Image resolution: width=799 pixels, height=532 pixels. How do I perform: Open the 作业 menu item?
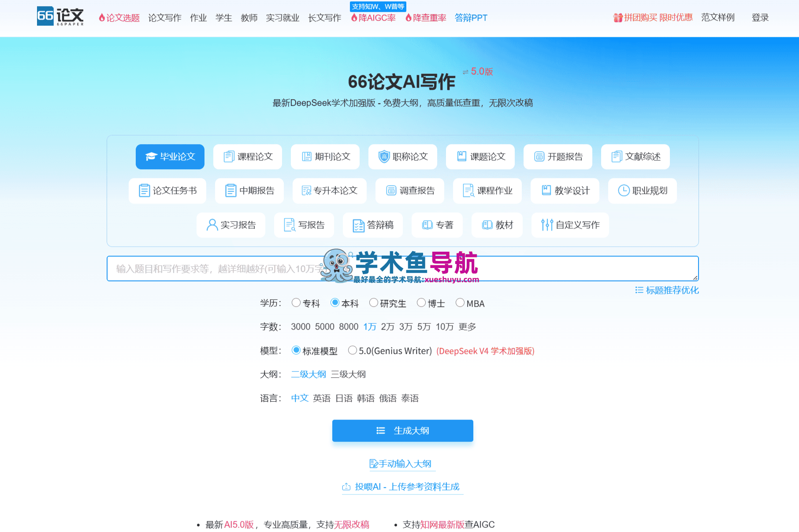pos(198,18)
